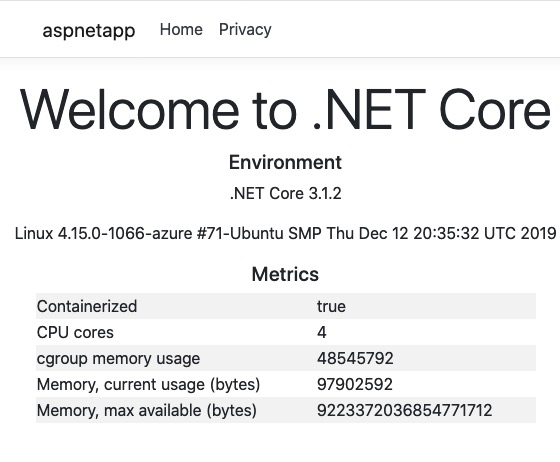This screenshot has width=560, height=462.
Task: Select the value 48545792
Action: coord(355,358)
